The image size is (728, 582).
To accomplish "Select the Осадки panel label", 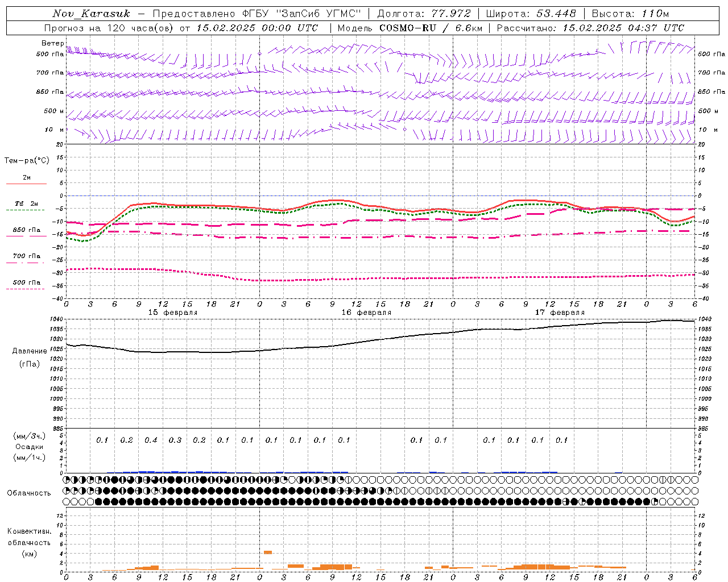I will (x=30, y=447).
